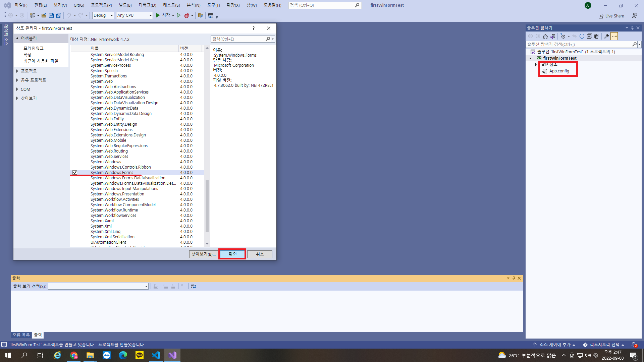Click the assembly list vertical scrollbar thumb
The image size is (644, 362).
(207, 206)
